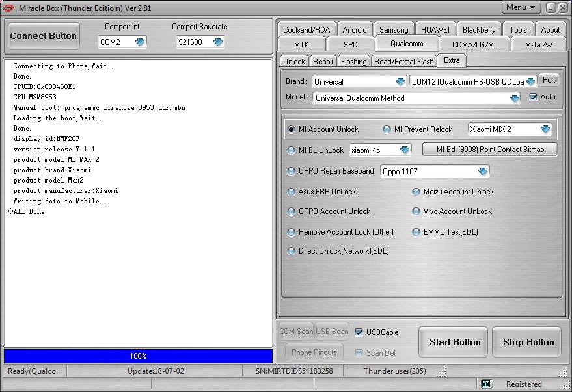The image size is (572, 392).
Task: Click the status bar keyboard icon near Registered
Action: pos(486,384)
